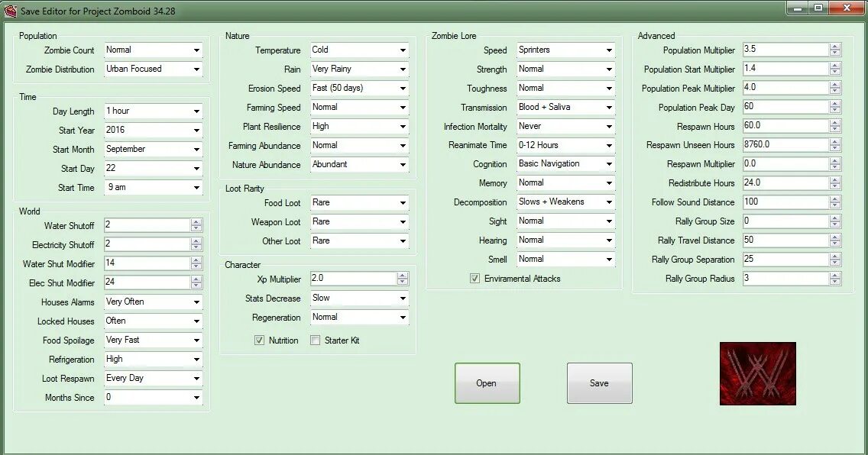Open the Stats Decrease dropdown
Viewport: 868px width, 455px height.
point(359,298)
